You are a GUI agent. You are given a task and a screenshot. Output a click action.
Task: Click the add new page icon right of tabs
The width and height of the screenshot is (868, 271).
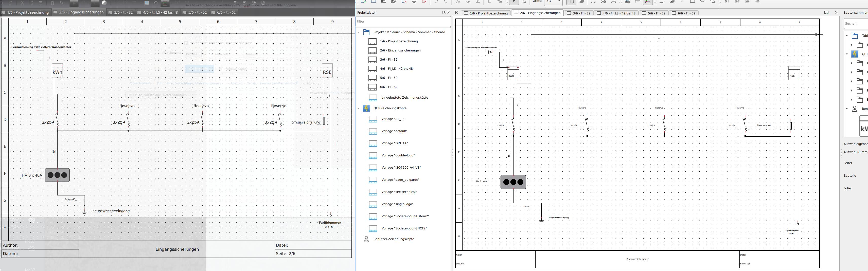click(826, 13)
